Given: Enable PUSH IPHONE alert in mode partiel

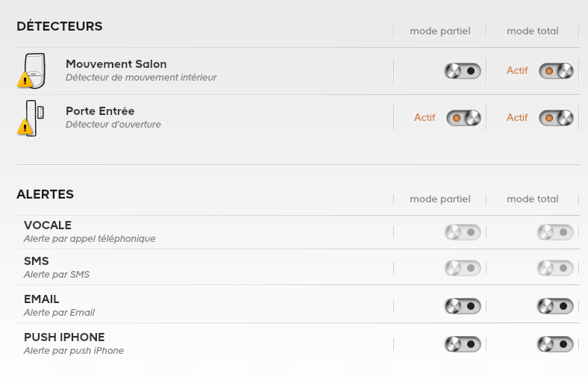Looking at the screenshot, I should click(463, 344).
